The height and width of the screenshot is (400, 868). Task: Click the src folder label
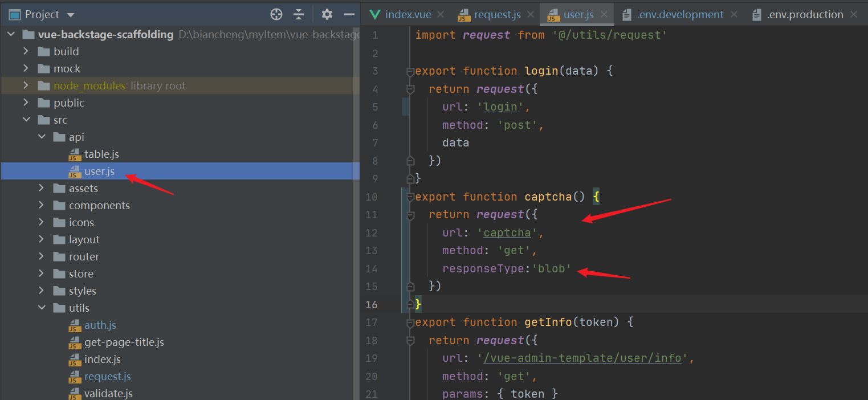[60, 120]
